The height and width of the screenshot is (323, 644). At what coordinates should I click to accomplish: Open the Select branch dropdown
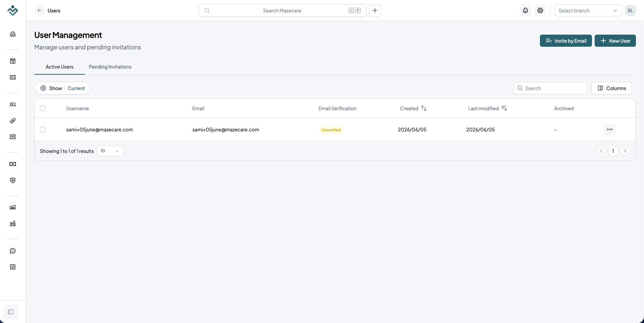tap(588, 10)
